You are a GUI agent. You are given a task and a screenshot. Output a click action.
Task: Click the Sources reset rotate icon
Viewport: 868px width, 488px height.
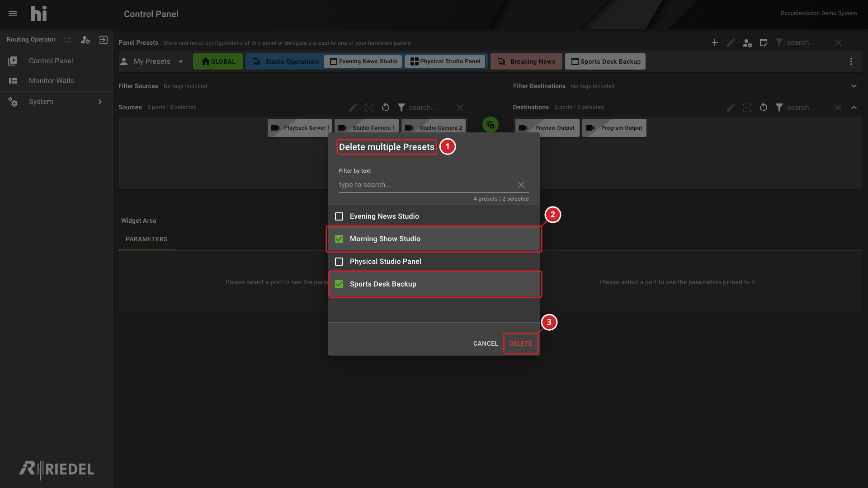386,108
